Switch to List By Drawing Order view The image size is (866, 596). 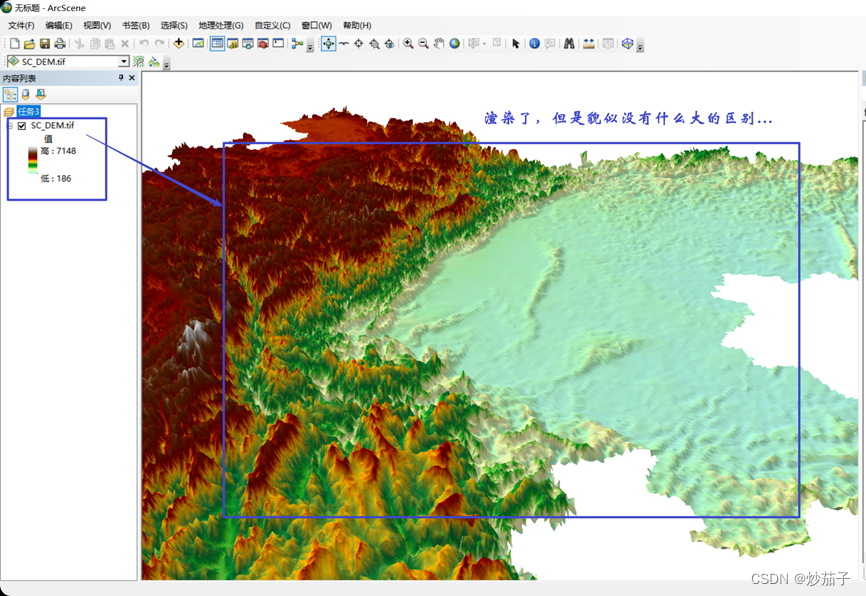click(x=10, y=94)
